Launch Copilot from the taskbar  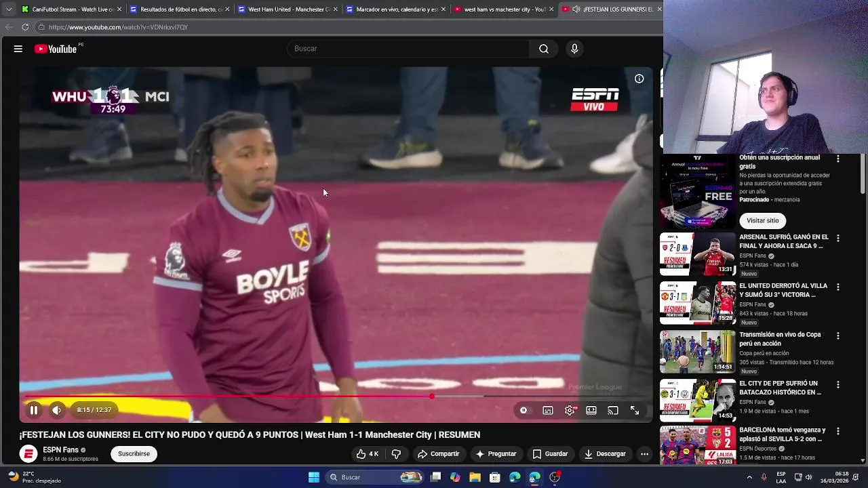coord(455,477)
